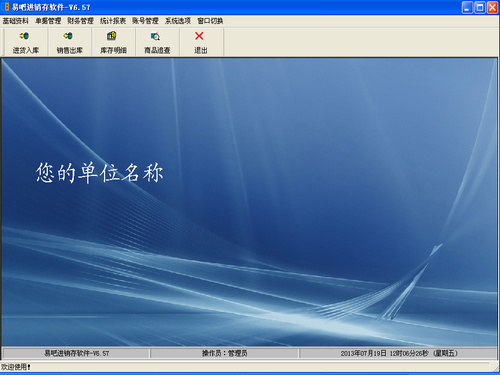The image size is (500, 375).
Task: Minimize the application window
Action: 467,7
